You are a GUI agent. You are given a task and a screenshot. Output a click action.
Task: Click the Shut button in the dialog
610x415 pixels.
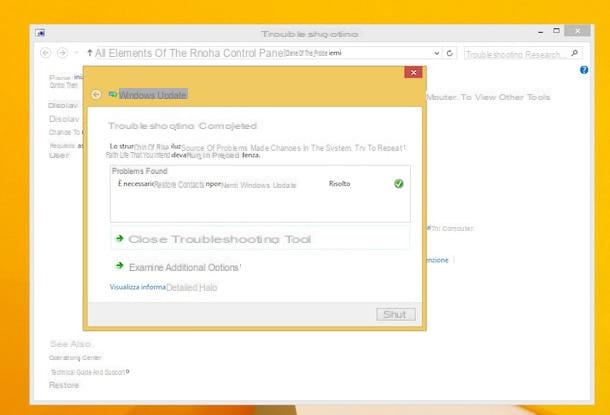tap(396, 314)
